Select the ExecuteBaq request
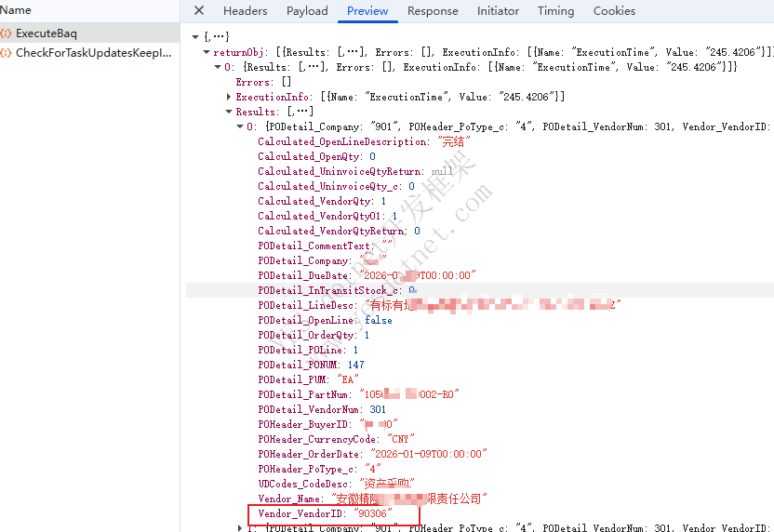 [x=90, y=33]
